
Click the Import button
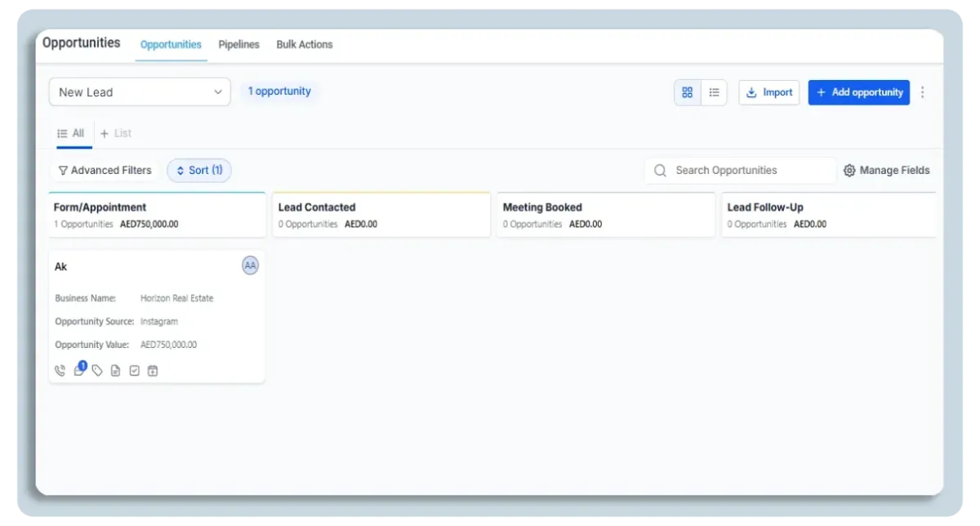pyautogui.click(x=768, y=92)
